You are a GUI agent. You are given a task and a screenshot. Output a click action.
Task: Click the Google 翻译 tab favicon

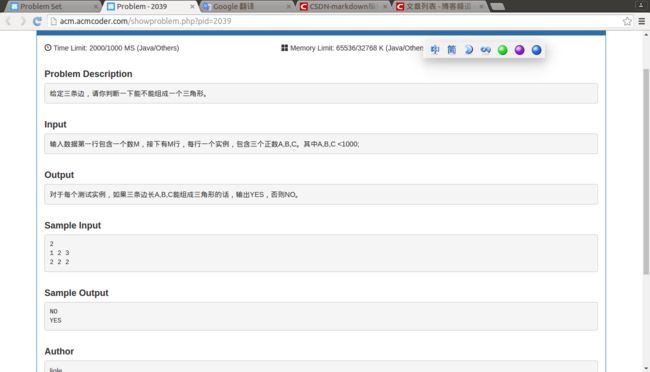pyautogui.click(x=206, y=7)
